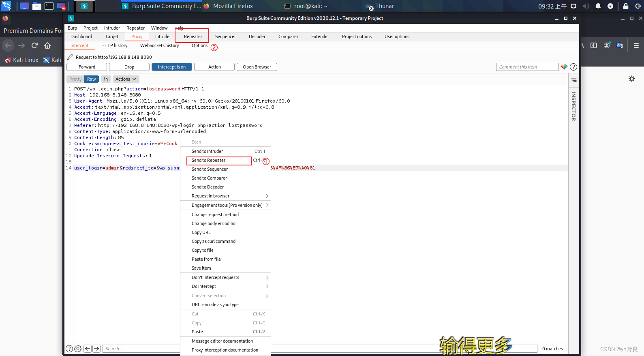Image resolution: width=644 pixels, height=356 pixels.
Task: Expand the Convert selection submenu
Action: 225,296
